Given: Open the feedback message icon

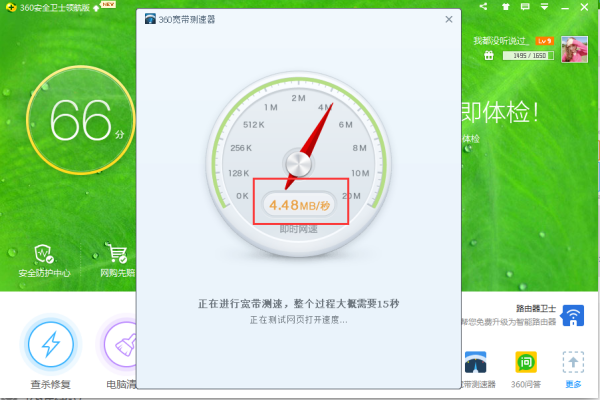Looking at the screenshot, I should 525,7.
